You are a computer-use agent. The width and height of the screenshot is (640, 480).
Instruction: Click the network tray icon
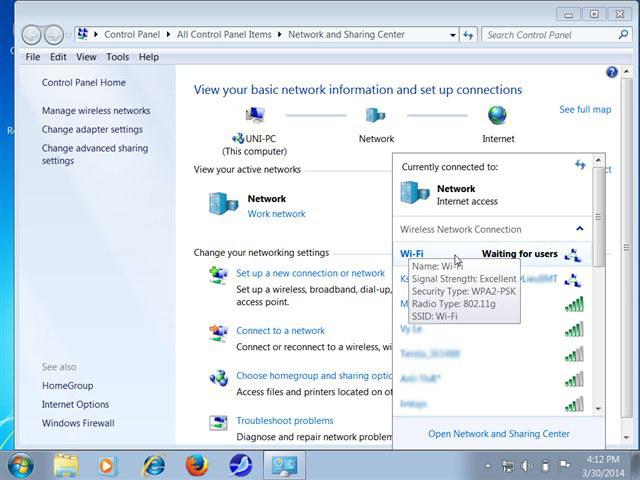pos(508,465)
